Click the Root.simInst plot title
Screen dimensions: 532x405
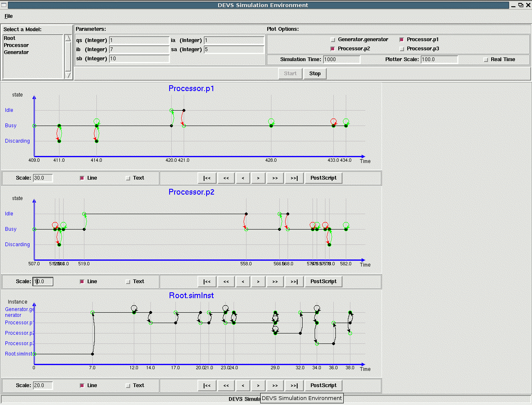(191, 296)
